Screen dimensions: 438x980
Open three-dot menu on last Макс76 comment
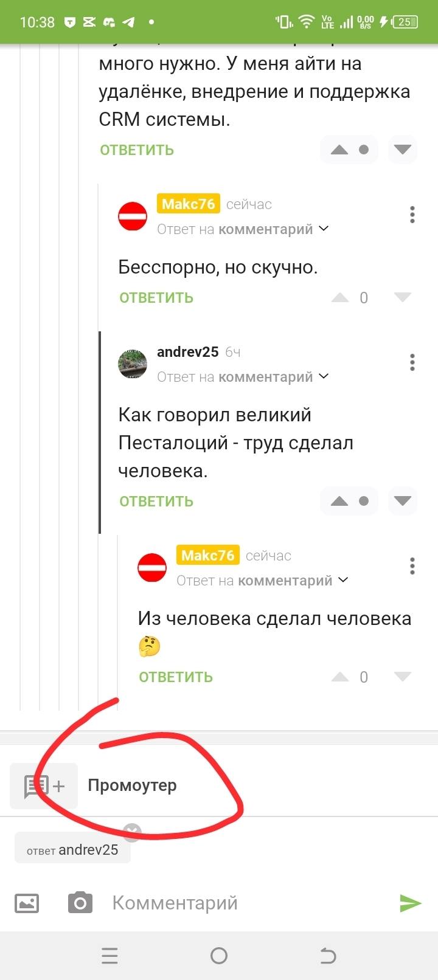click(412, 566)
